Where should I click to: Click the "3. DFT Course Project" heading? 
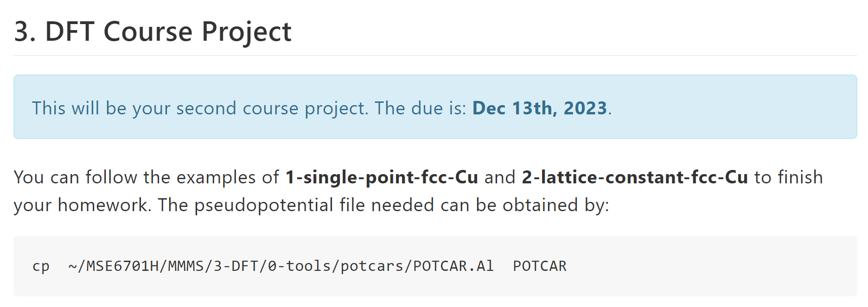click(153, 32)
